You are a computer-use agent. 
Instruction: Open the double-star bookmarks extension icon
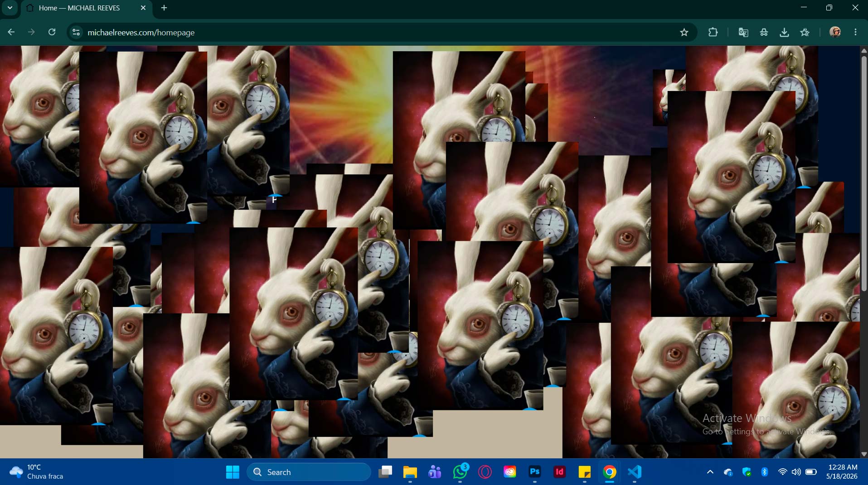pos(805,32)
